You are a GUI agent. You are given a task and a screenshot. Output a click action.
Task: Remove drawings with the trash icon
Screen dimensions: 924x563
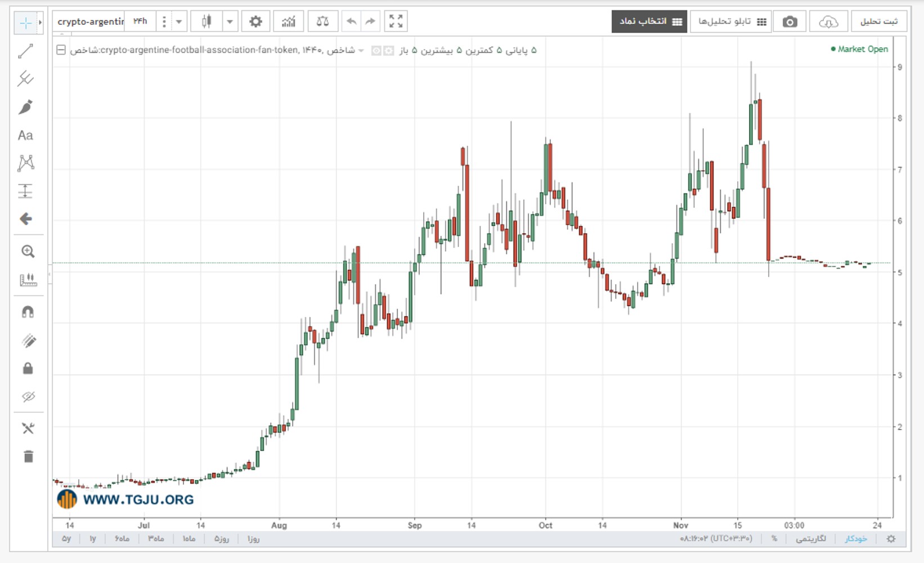click(28, 456)
